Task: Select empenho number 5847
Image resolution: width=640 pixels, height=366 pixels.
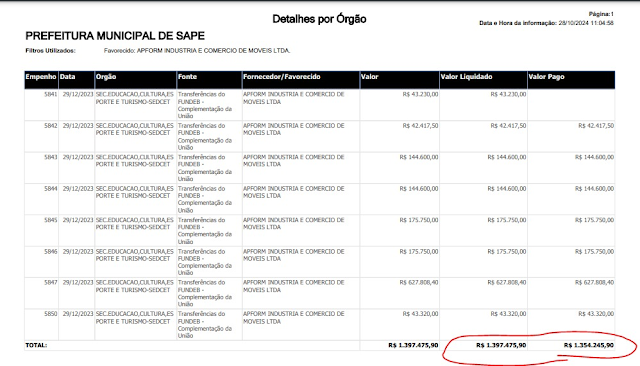Action: [51, 282]
